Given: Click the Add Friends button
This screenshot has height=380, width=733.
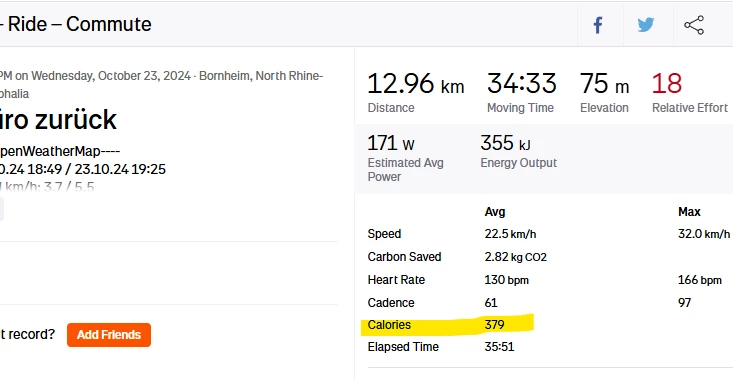Looking at the screenshot, I should [x=109, y=335].
